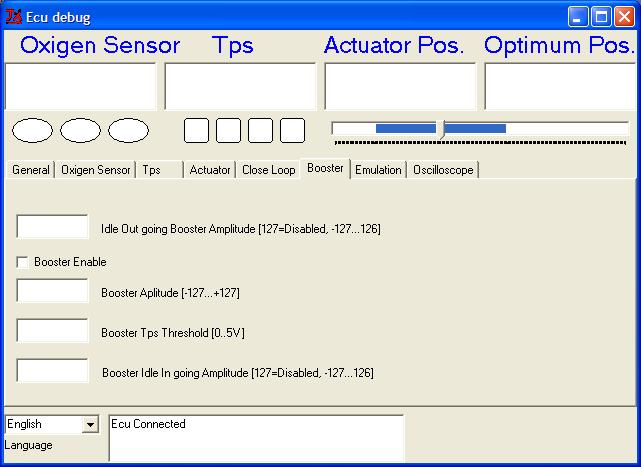Viewport: 641px width, 467px height.
Task: Click the third oval indicator
Action: pyautogui.click(x=128, y=130)
